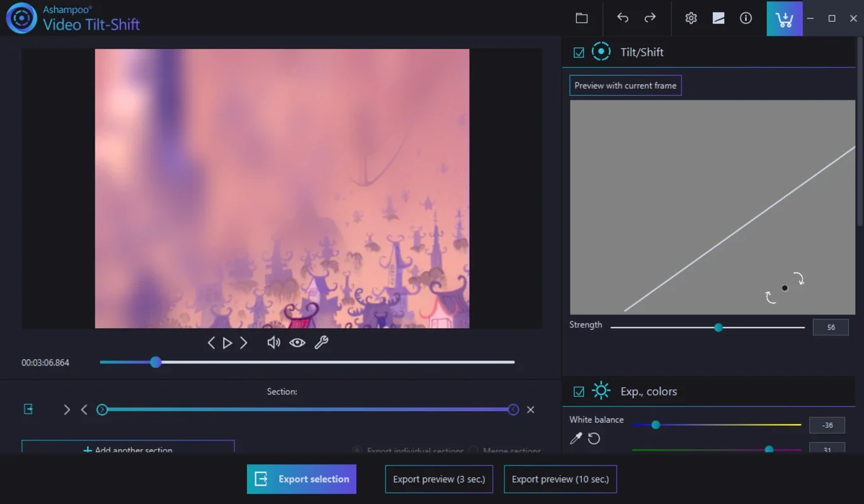Click the White balance value field showing -36
864x504 pixels.
[x=827, y=425]
